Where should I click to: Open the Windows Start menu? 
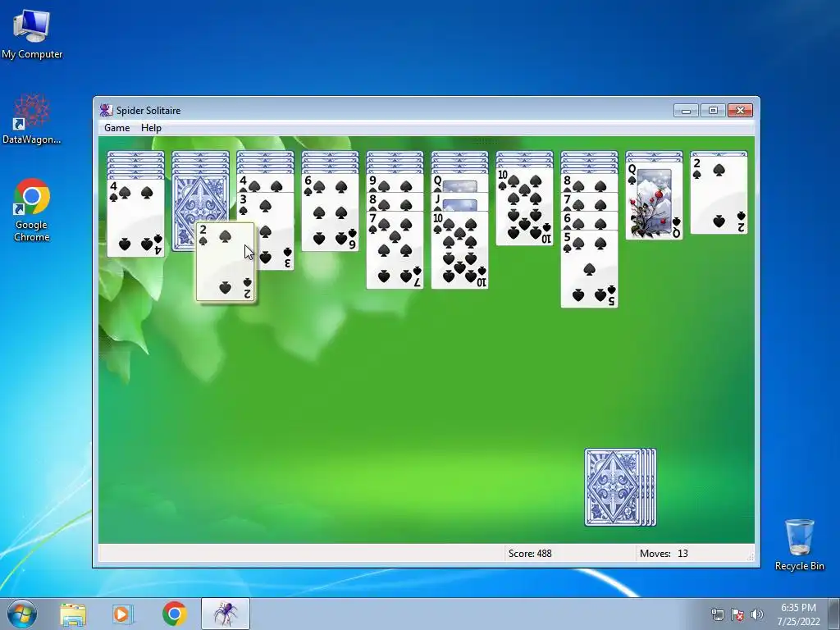pyautogui.click(x=22, y=614)
